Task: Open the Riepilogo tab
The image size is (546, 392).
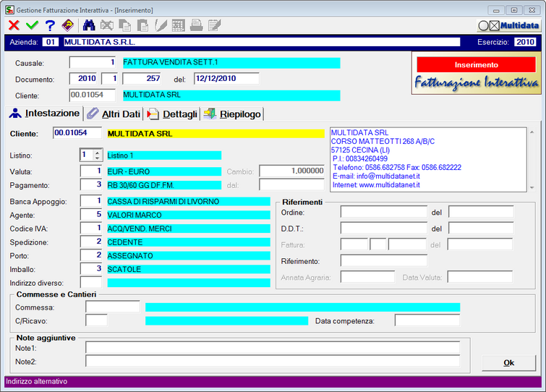Action: click(x=232, y=114)
